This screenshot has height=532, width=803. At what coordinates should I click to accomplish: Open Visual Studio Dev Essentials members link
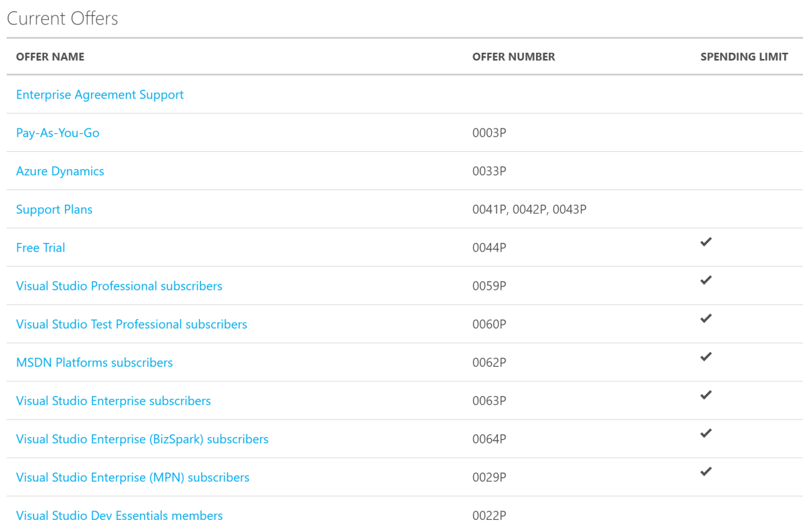pos(119,515)
